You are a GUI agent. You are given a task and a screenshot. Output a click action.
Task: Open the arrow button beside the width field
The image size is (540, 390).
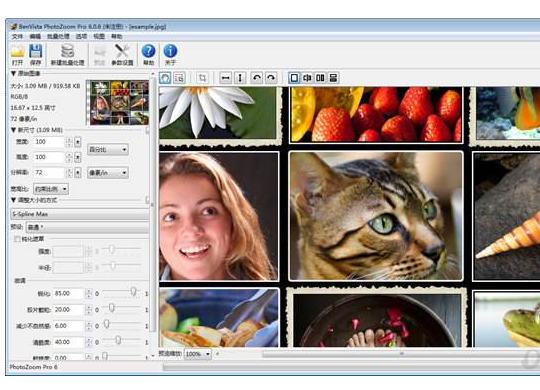click(78, 142)
